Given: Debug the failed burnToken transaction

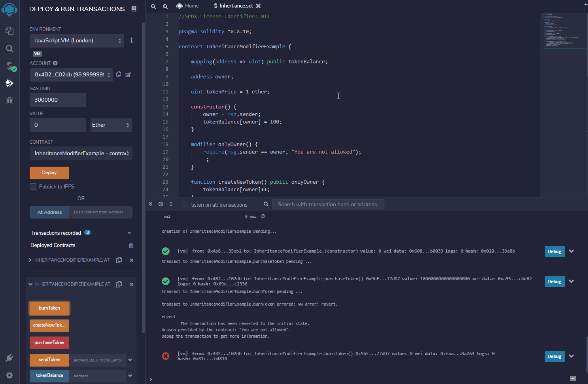Looking at the screenshot, I should 555,356.
